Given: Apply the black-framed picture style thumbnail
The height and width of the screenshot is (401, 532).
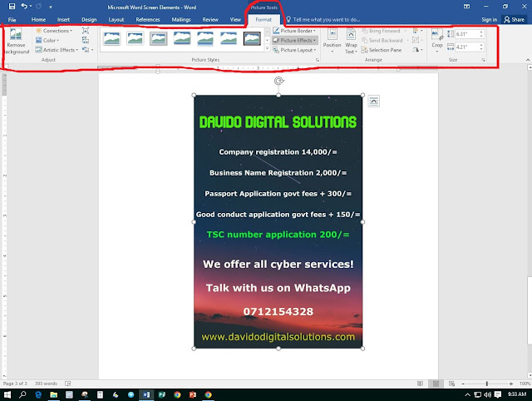Looking at the screenshot, I should tap(252, 38).
